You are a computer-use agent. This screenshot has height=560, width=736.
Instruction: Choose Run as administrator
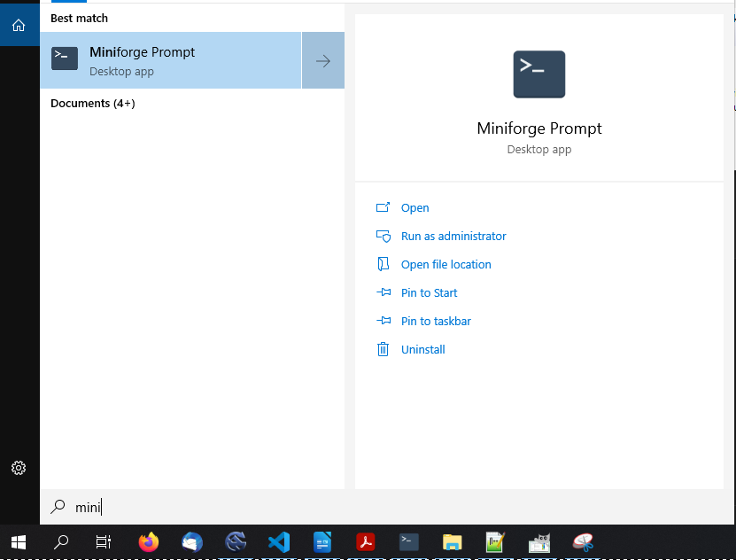453,236
